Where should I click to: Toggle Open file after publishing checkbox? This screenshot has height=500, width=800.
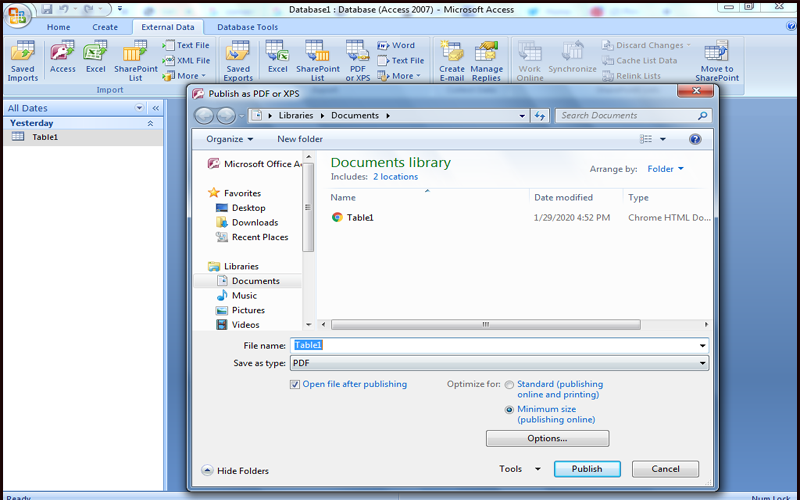point(295,385)
